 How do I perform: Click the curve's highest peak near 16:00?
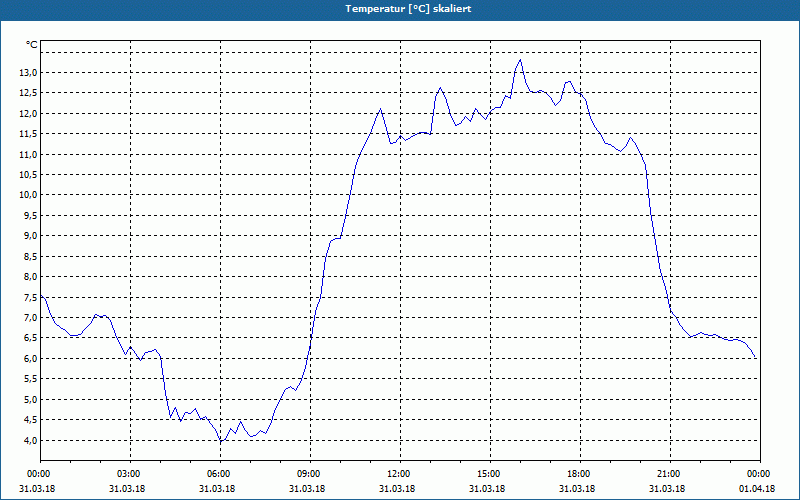point(520,60)
